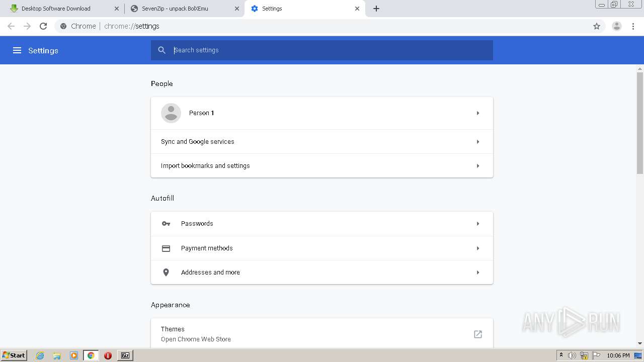
Task: Click the Addresses location pin icon
Action: tap(166, 273)
